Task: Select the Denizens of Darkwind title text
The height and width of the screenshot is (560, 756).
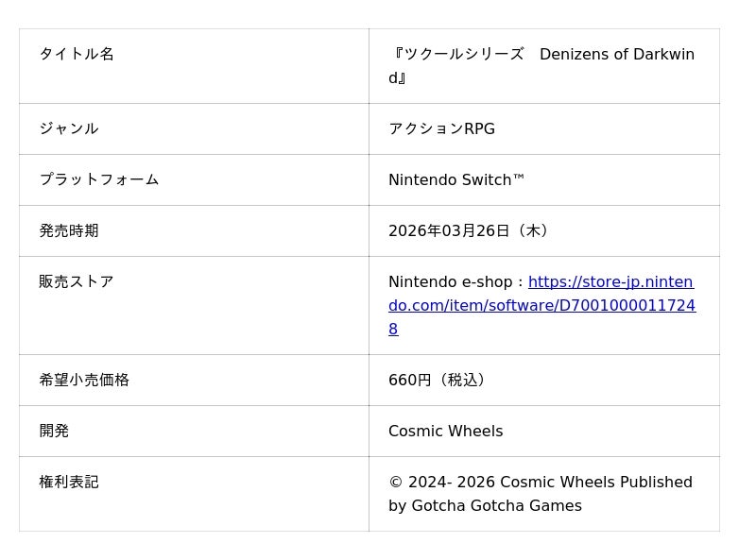Action: click(616, 55)
